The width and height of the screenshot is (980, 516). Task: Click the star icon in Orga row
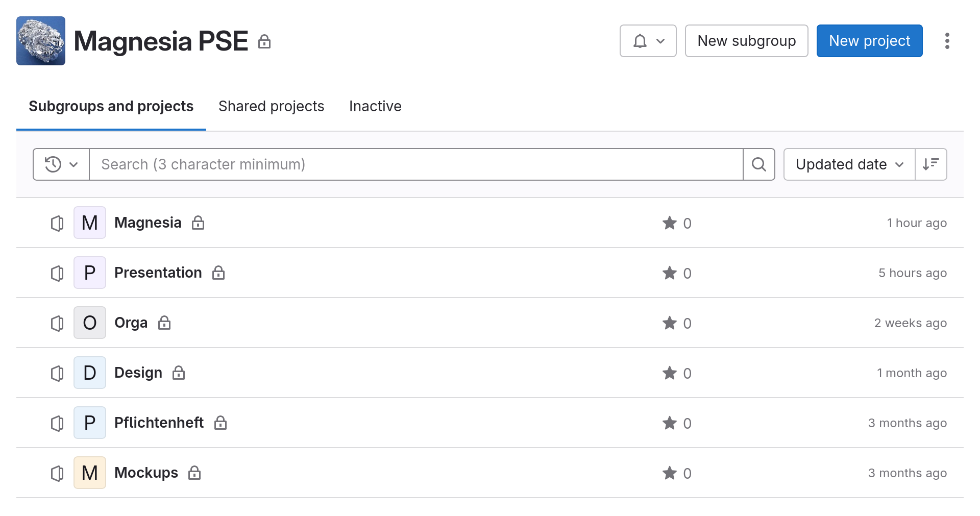[669, 323]
